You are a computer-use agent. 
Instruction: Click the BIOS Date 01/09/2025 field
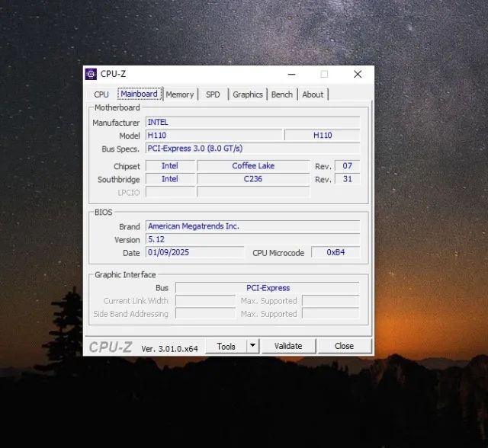(x=195, y=252)
